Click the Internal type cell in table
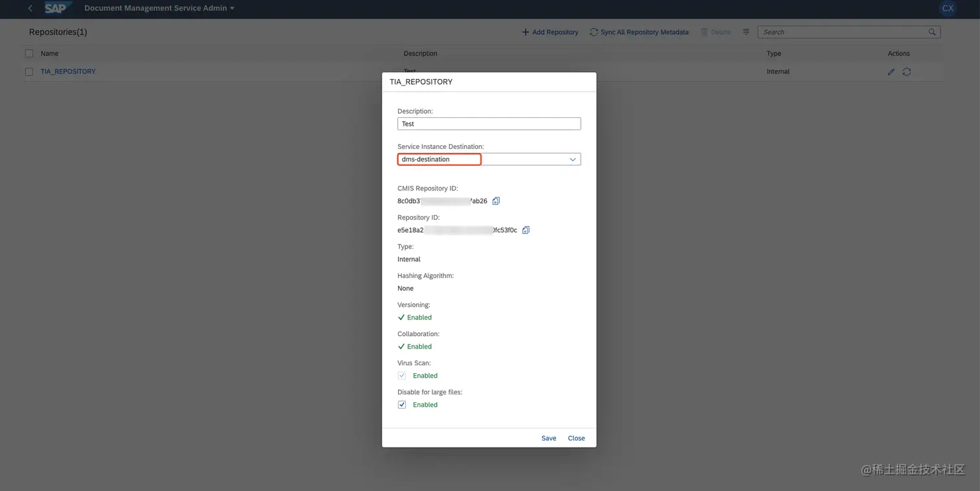Image resolution: width=980 pixels, height=491 pixels. pos(778,71)
